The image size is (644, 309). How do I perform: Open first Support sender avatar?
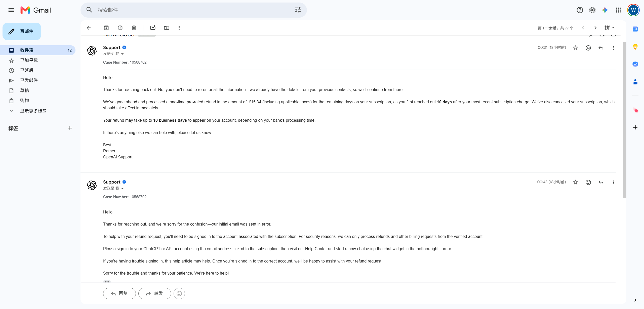coord(92,51)
